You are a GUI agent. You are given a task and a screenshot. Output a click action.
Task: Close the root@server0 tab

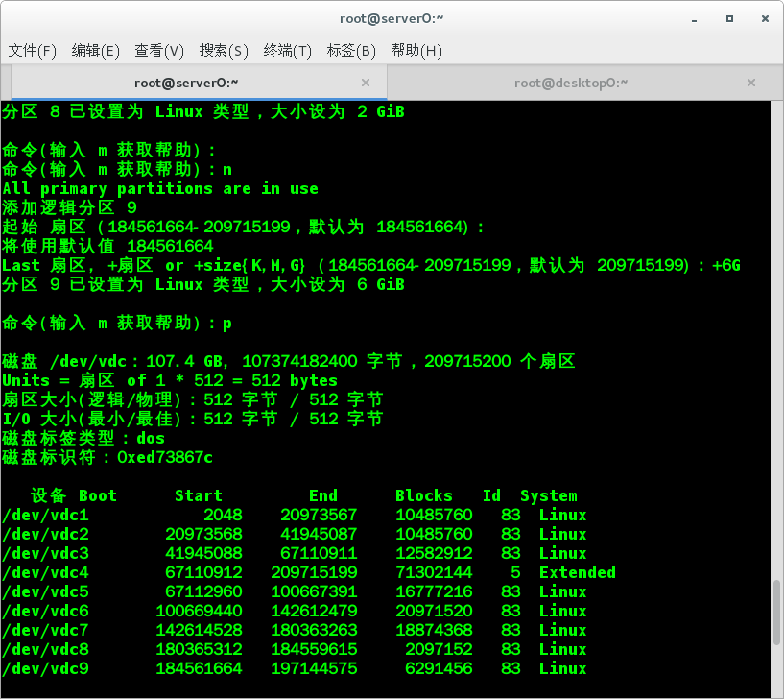(366, 83)
